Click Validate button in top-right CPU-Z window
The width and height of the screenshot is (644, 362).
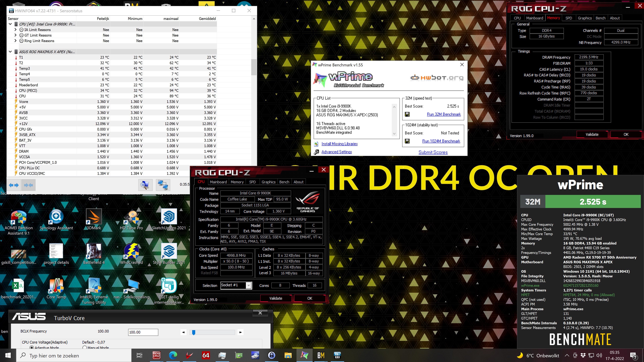592,134
